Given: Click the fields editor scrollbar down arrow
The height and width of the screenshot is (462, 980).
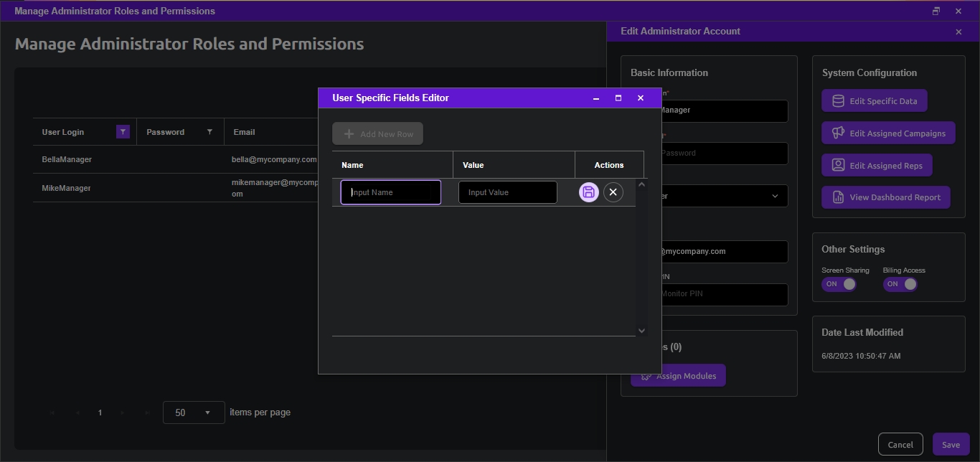Looking at the screenshot, I should (641, 331).
